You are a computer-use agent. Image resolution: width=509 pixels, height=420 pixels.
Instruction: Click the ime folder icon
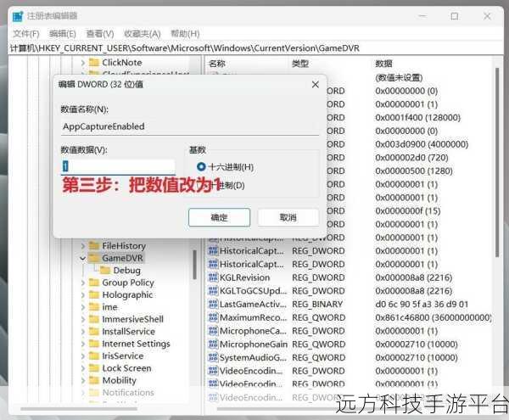94,306
